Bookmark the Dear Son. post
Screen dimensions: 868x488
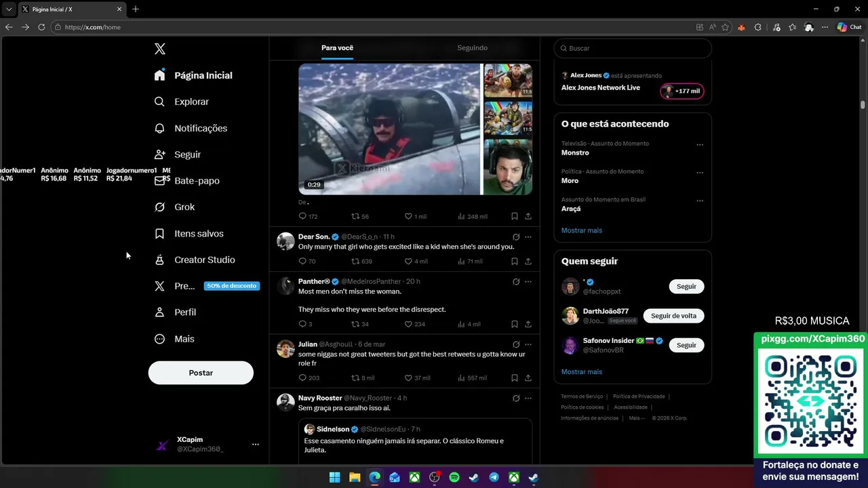(515, 261)
